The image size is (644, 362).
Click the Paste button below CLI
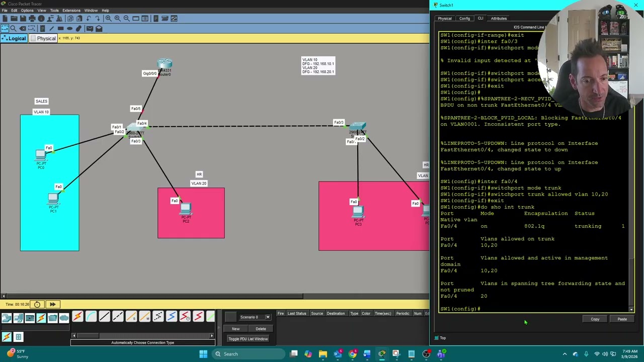622,319
